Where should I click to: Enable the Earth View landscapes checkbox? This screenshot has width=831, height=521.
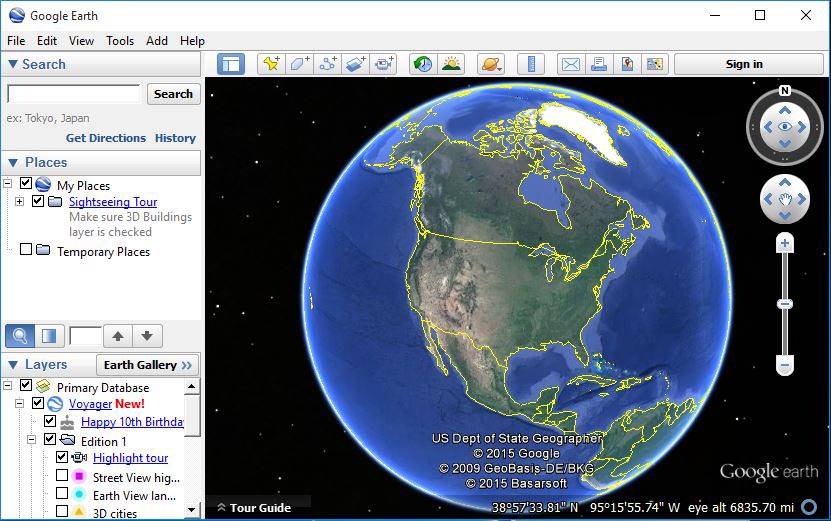[x=62, y=493]
